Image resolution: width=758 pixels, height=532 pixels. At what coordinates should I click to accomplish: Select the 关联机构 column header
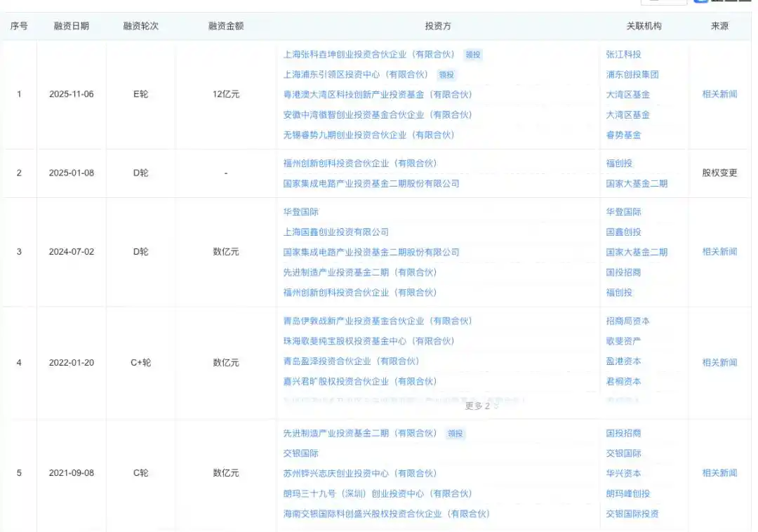[x=644, y=26]
